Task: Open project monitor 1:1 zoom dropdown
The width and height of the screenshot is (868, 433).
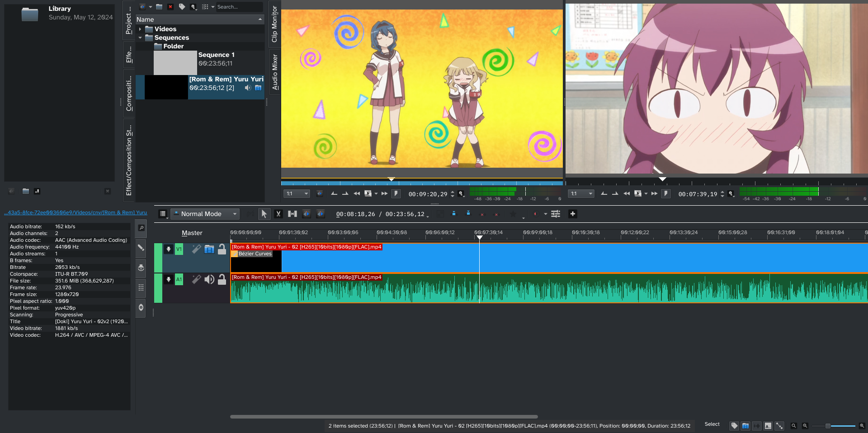Action: point(581,193)
